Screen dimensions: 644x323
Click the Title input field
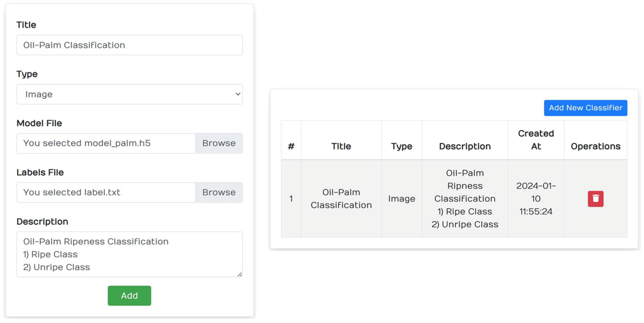(x=129, y=45)
